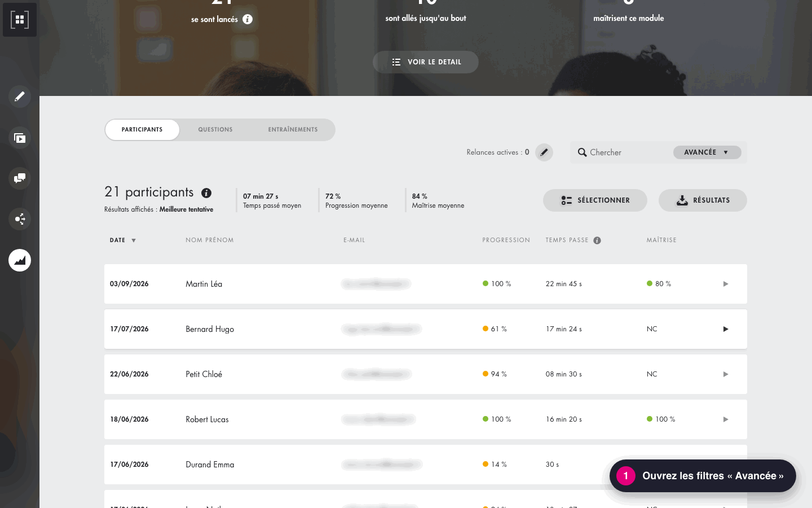Image resolution: width=812 pixels, height=508 pixels.
Task: Expand the Avancée filters dropdown
Action: 707,152
